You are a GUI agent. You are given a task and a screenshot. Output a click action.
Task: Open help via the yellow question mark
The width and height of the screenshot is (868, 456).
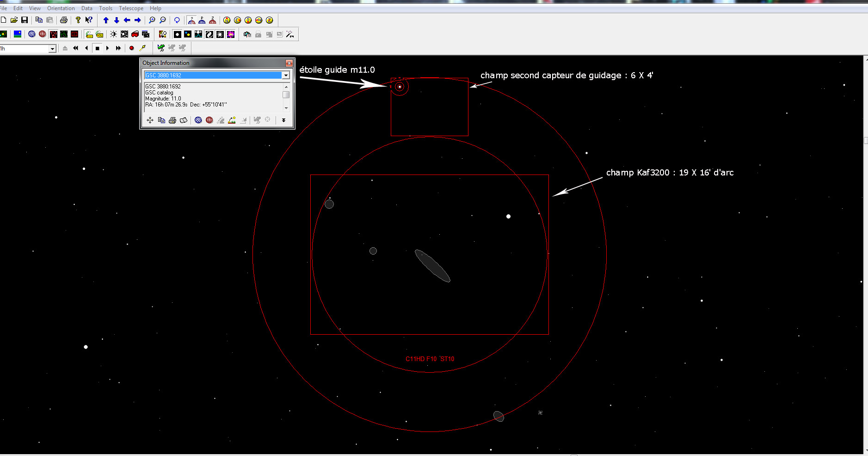tap(78, 20)
